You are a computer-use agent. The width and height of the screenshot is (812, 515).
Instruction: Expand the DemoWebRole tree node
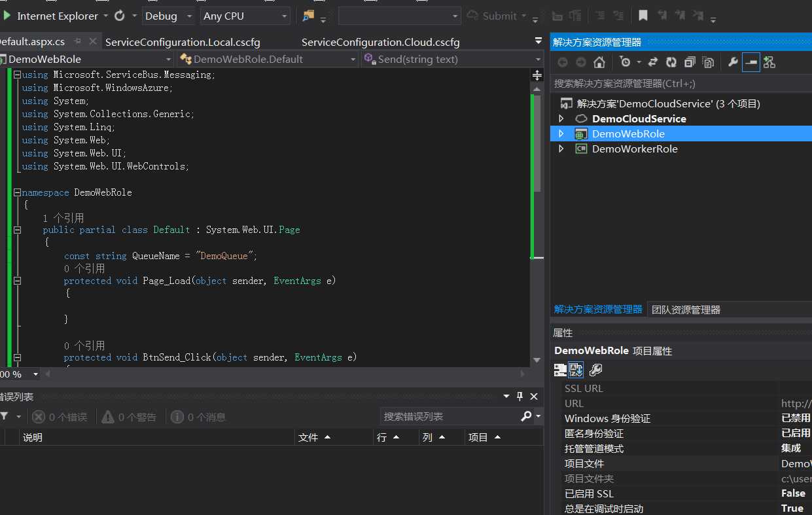coord(561,133)
